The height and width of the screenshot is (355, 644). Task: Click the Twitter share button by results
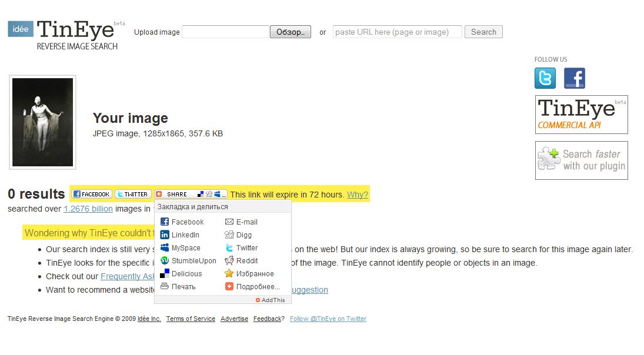tap(133, 194)
